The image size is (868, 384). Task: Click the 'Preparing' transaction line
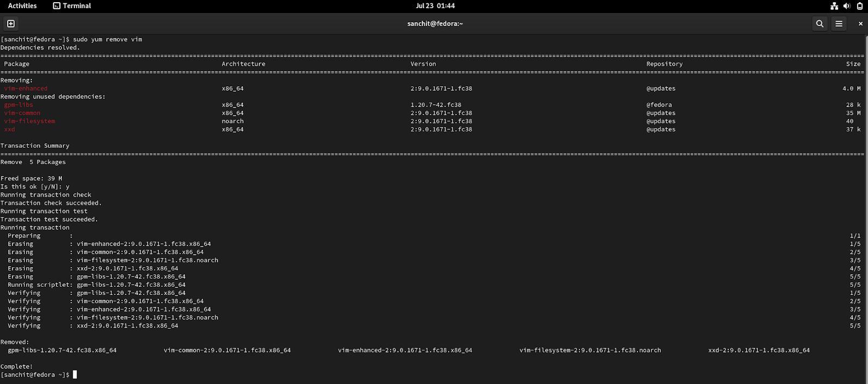tap(40, 236)
